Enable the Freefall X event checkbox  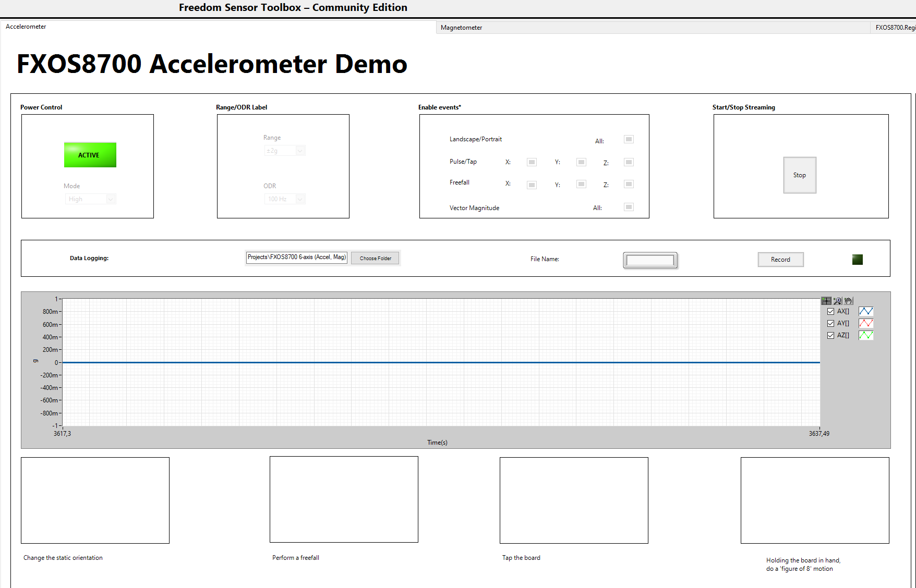click(531, 184)
